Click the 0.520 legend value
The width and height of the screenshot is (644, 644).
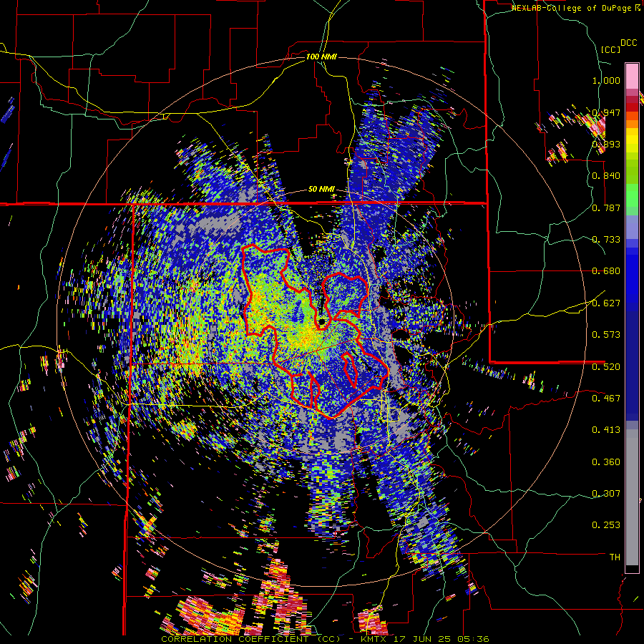pyautogui.click(x=606, y=367)
